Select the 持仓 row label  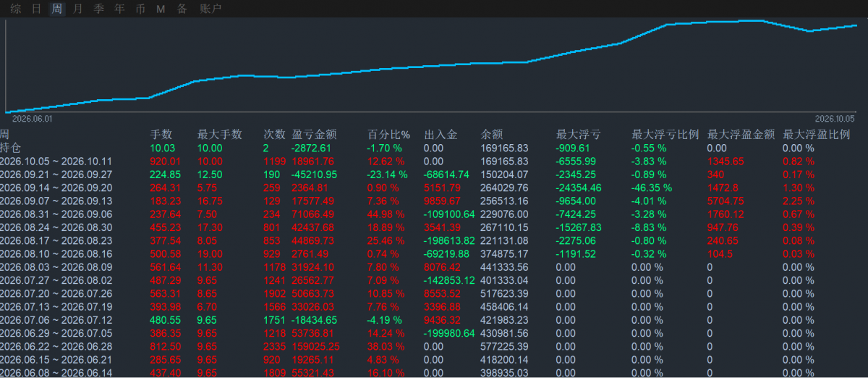(x=11, y=148)
